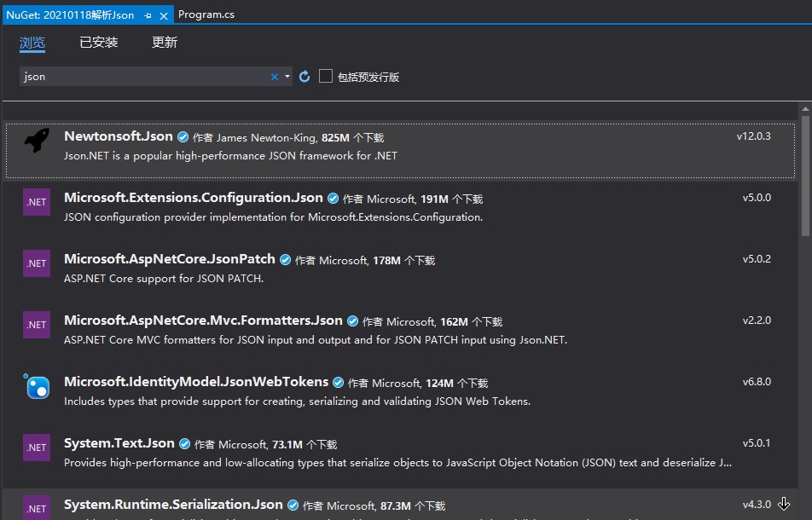
Task: Click the 'Includes types that provide support' description
Action: pos(297,402)
